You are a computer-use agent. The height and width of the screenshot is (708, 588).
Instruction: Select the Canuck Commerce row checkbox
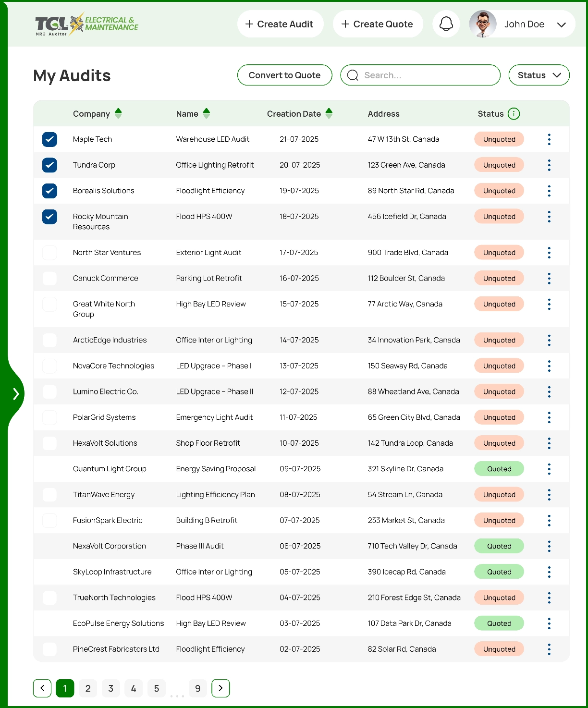coord(49,278)
